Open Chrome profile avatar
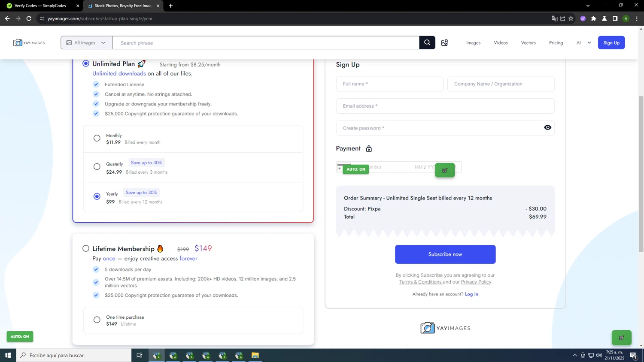 click(x=626, y=18)
